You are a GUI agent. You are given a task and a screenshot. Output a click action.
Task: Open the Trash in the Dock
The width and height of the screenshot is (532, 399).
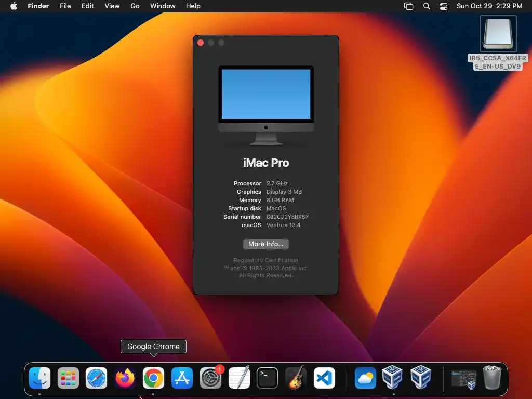coord(492,377)
